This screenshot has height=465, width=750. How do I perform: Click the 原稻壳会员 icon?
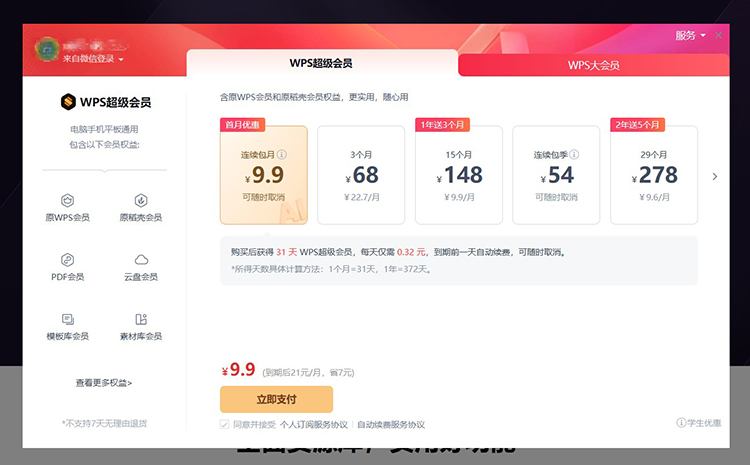(x=141, y=200)
